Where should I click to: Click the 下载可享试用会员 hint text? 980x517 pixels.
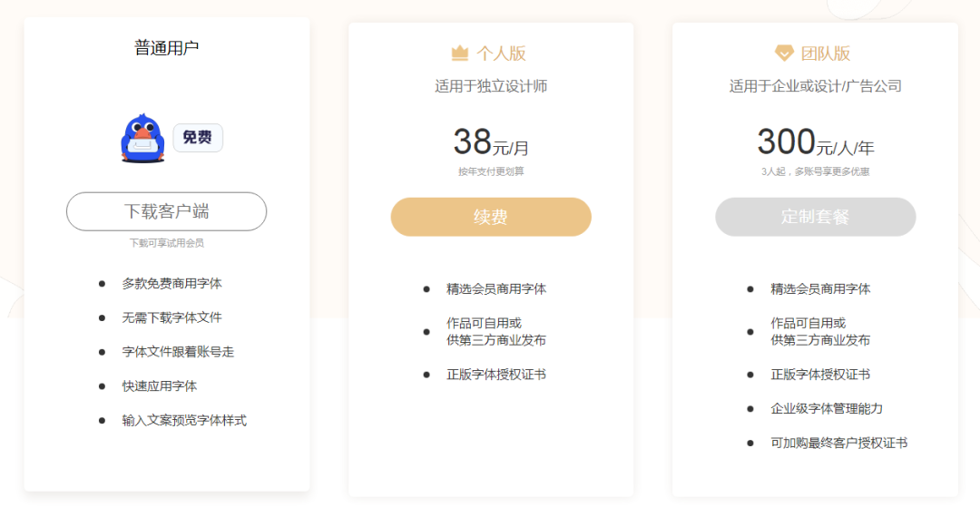click(167, 243)
